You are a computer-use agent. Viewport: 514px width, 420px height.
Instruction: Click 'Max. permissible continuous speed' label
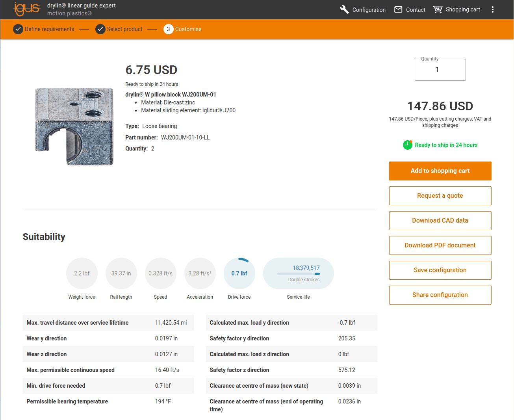coord(71,370)
